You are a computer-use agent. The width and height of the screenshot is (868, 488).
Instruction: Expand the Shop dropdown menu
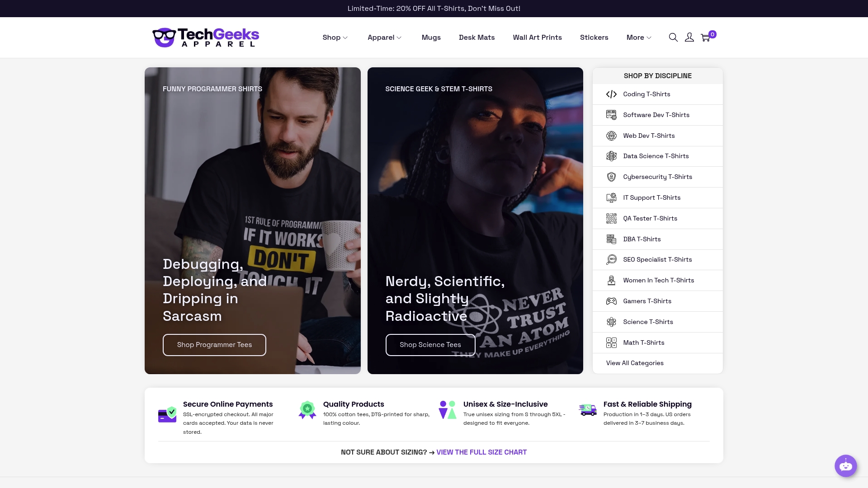point(335,37)
